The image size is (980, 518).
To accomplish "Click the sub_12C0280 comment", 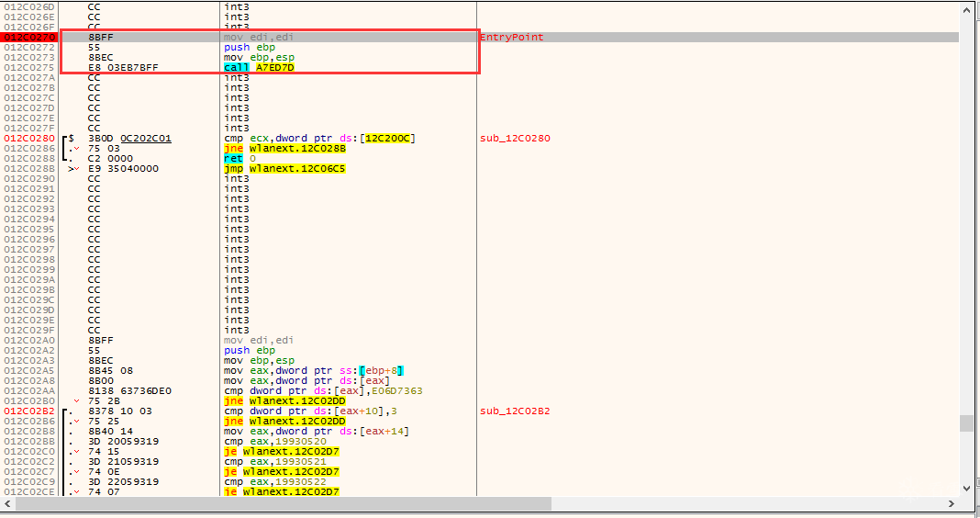I will (x=515, y=139).
